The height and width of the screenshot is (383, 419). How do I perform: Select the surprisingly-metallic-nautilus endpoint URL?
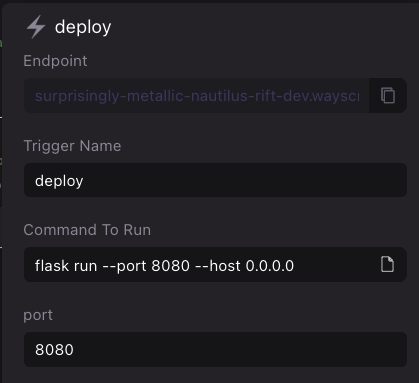pos(197,96)
